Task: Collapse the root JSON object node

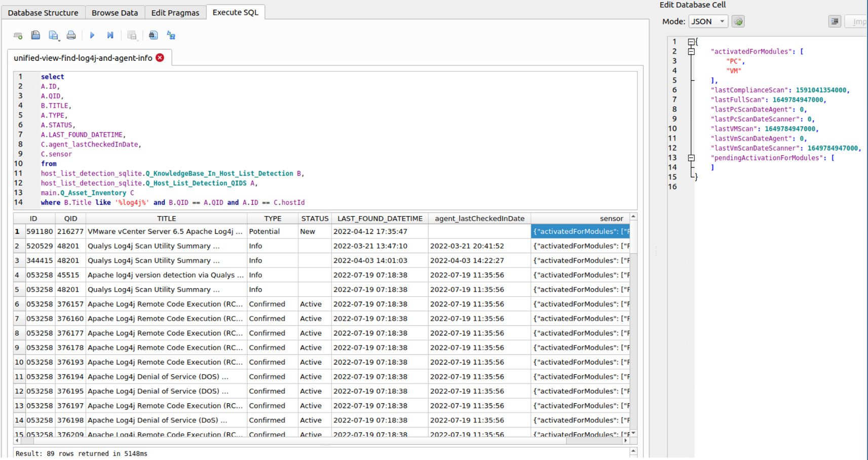Action: [x=691, y=42]
